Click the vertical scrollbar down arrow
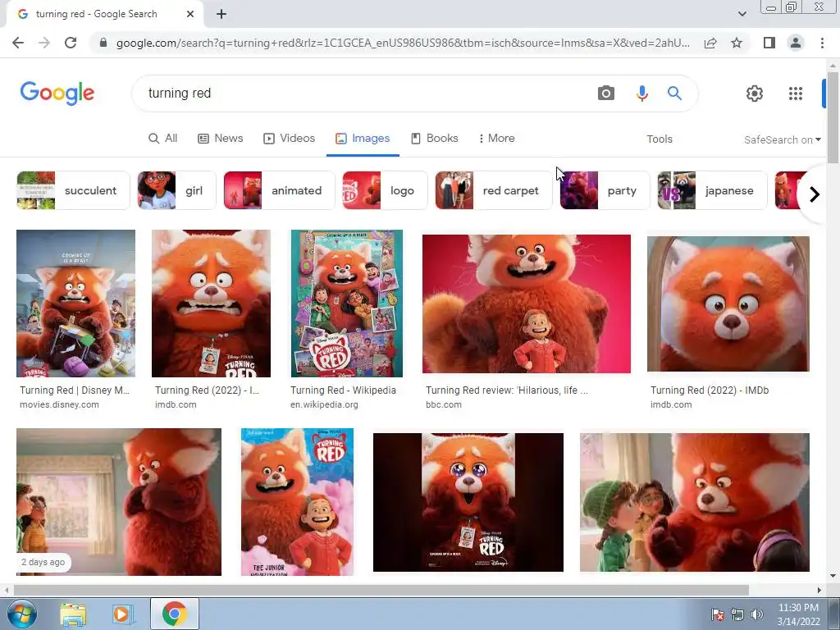Viewport: 840px width, 630px height. [832, 577]
